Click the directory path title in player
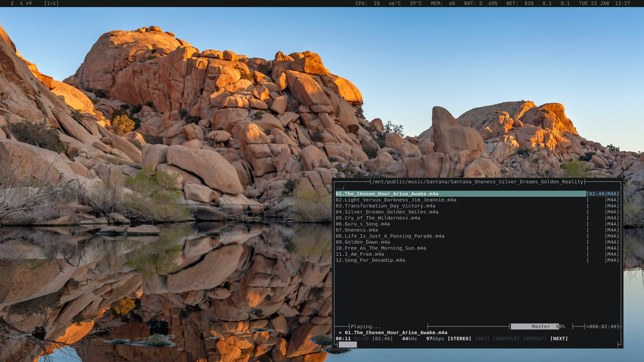 (478, 182)
